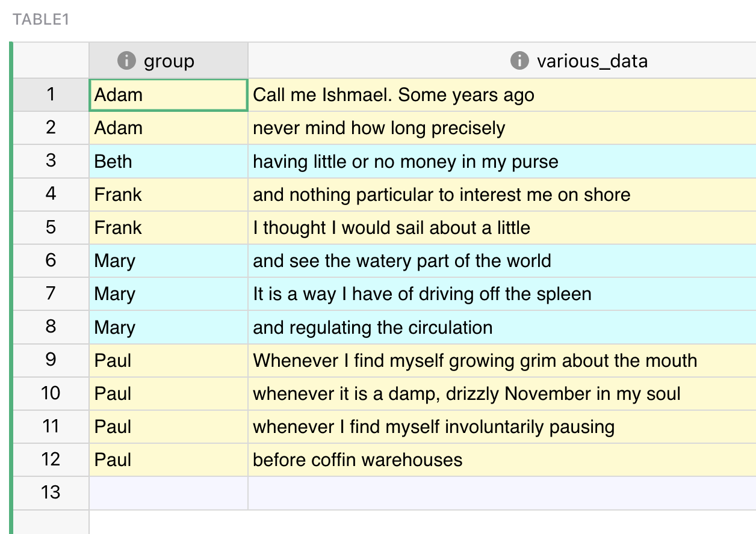
Task: Select row number 7
Action: pyautogui.click(x=49, y=293)
